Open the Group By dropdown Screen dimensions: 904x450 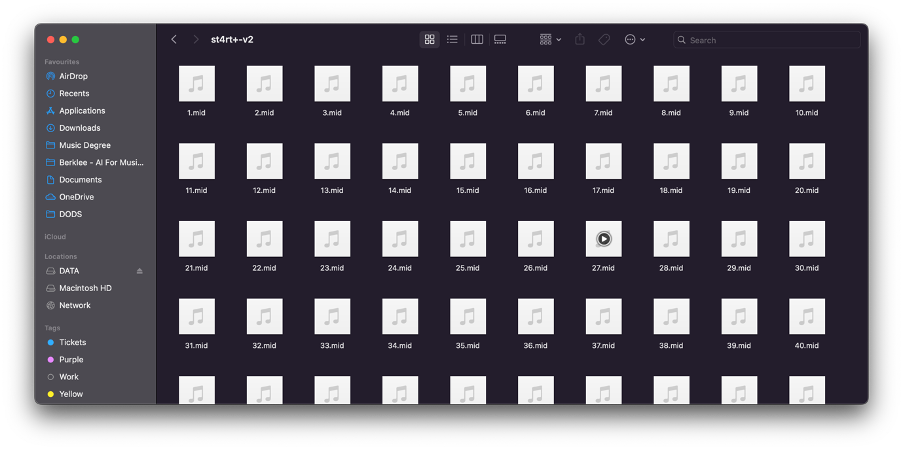pos(550,40)
